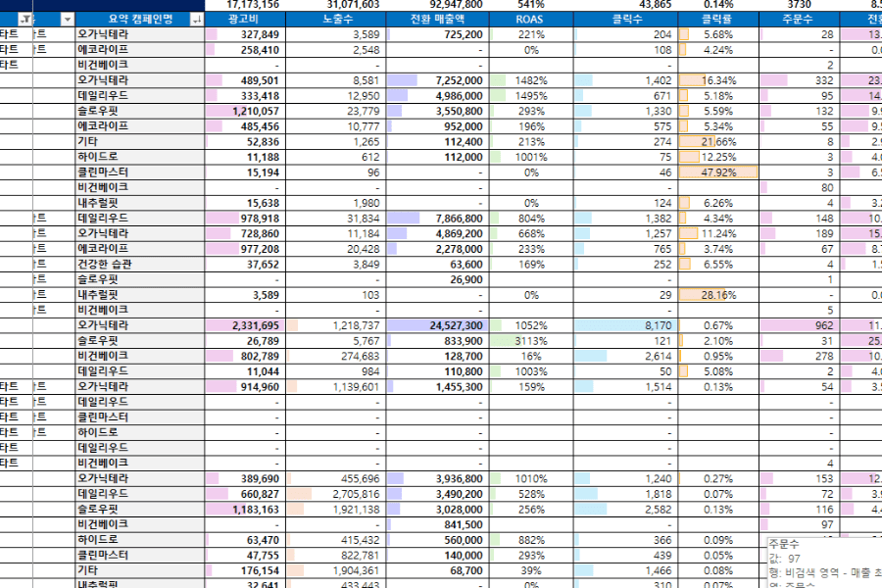The image size is (882, 588).
Task: Select the clicks value 8,170
Action: point(626,325)
